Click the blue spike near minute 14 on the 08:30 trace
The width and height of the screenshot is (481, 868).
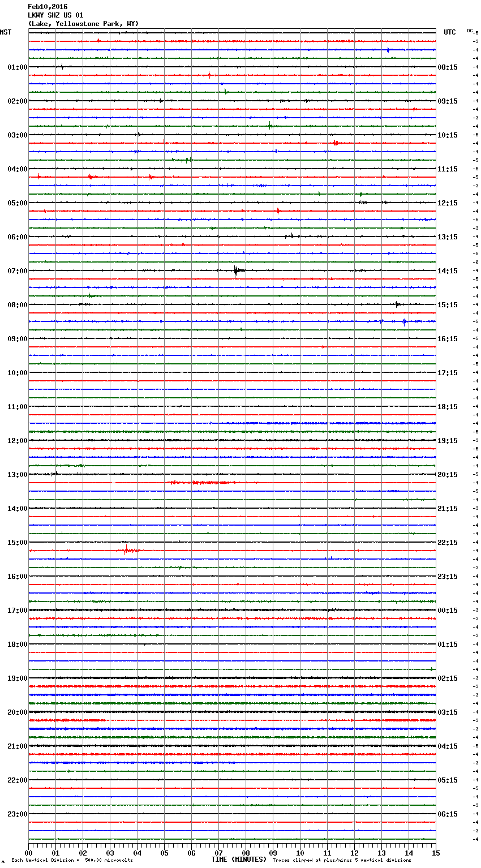[x=405, y=322]
